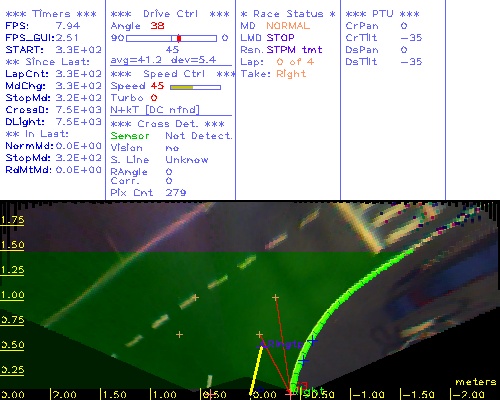Click the Pix Cnt 279 value

[x=176, y=193]
